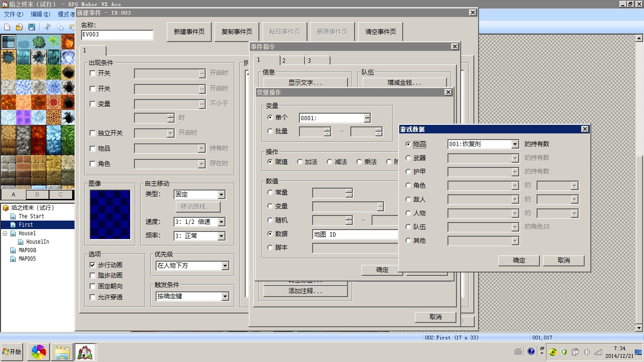644x362 pixels.
Task: Click 取消 in 游戏数据 dialog
Action: pos(563,260)
